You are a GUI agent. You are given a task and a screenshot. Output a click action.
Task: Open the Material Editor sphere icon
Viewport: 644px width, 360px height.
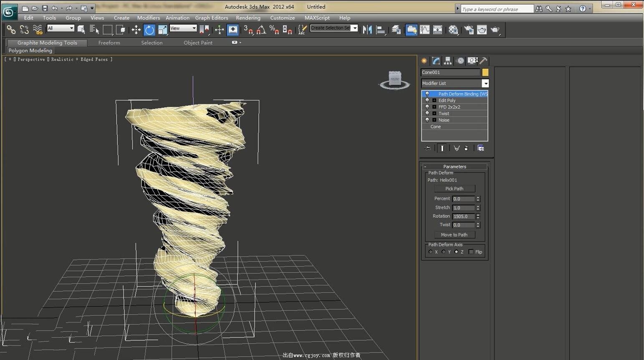(x=453, y=30)
